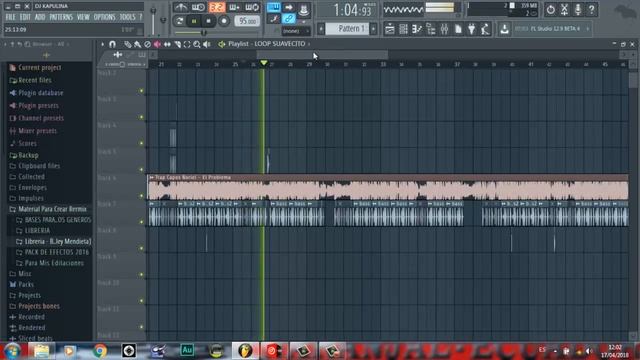Select the playlist slip tool
The width and height of the screenshot is (640, 360).
pos(167,44)
